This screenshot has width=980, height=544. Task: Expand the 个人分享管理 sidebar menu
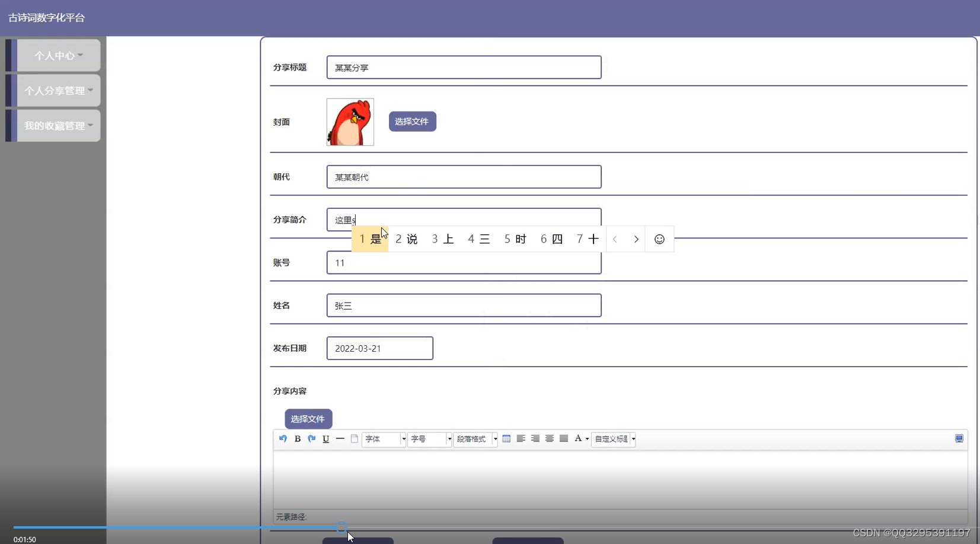pos(58,90)
